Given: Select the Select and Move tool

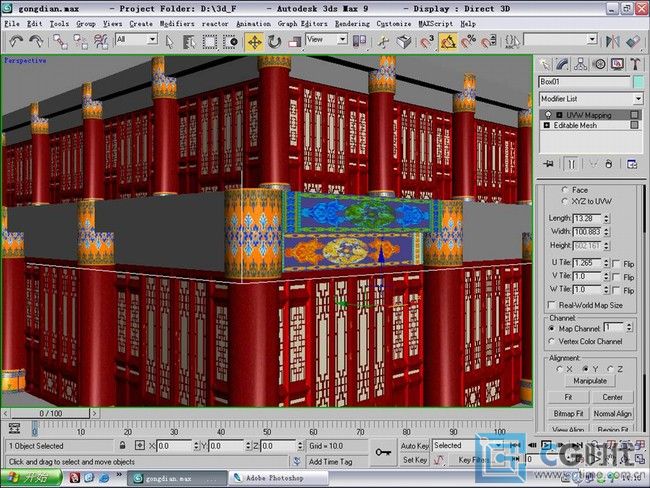Looking at the screenshot, I should tap(255, 42).
